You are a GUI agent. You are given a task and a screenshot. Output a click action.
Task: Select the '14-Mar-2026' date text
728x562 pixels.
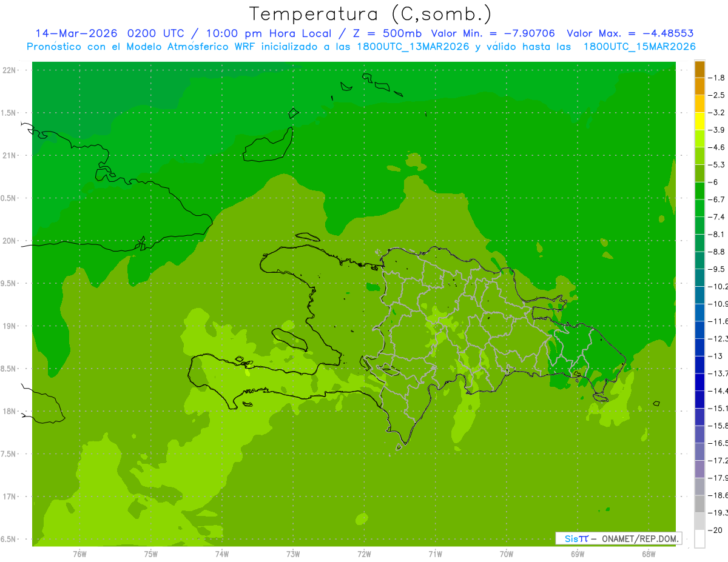click(x=77, y=33)
